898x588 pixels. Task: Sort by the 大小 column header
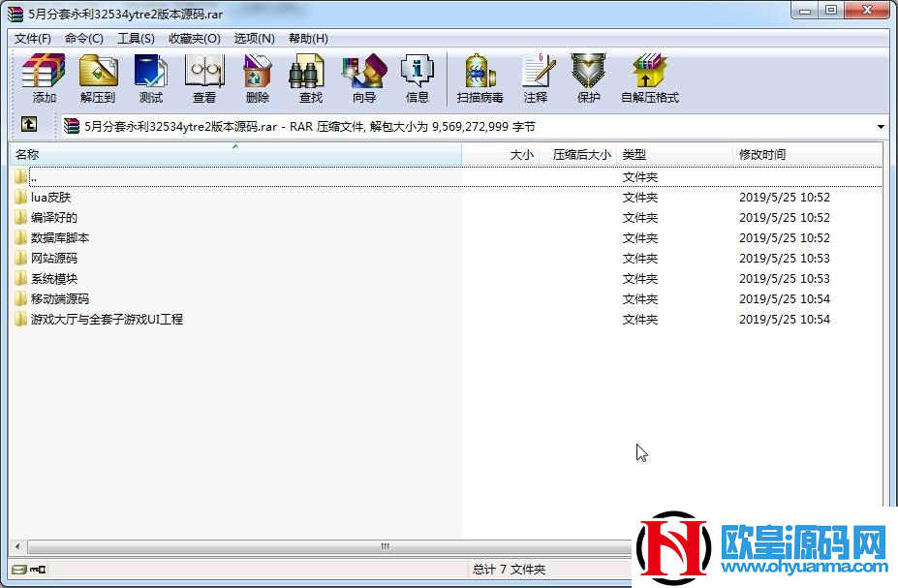pos(501,155)
